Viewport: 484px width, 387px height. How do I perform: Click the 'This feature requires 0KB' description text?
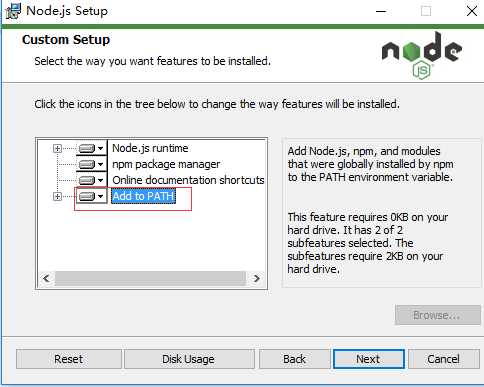click(368, 243)
